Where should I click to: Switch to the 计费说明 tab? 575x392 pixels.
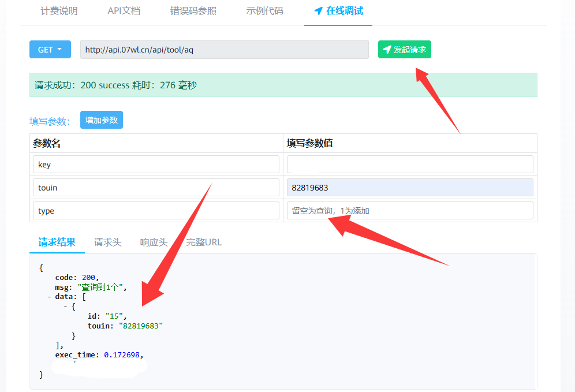click(x=59, y=11)
